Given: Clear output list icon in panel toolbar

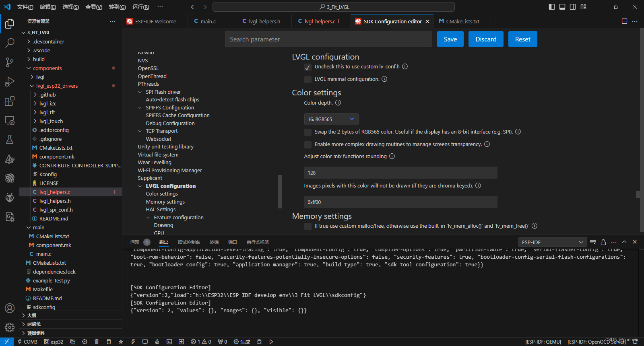Looking at the screenshot, I should 593,242.
